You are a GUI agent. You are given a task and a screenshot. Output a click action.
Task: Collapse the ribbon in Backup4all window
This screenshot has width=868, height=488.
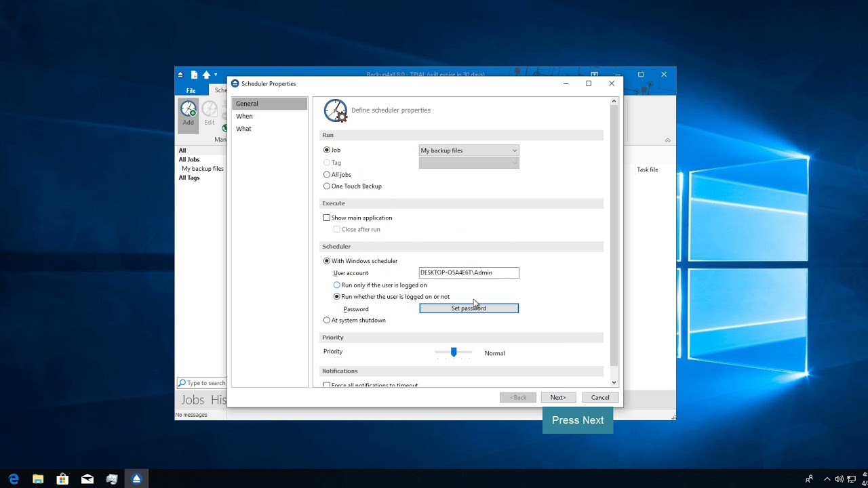point(668,140)
